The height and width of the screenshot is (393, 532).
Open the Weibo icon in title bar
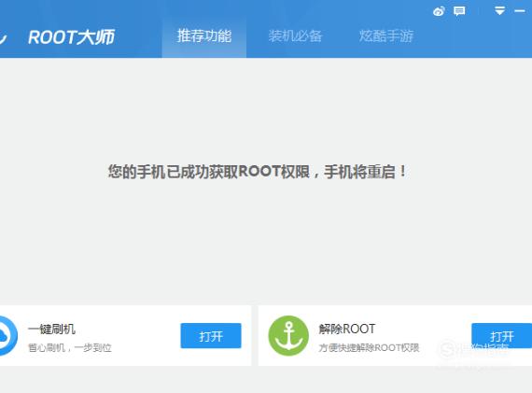coord(439,11)
